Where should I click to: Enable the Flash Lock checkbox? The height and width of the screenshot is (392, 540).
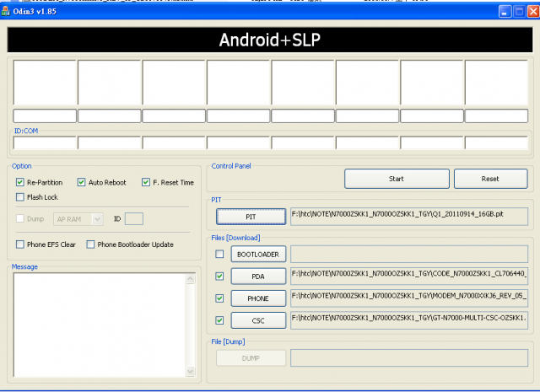coord(20,197)
